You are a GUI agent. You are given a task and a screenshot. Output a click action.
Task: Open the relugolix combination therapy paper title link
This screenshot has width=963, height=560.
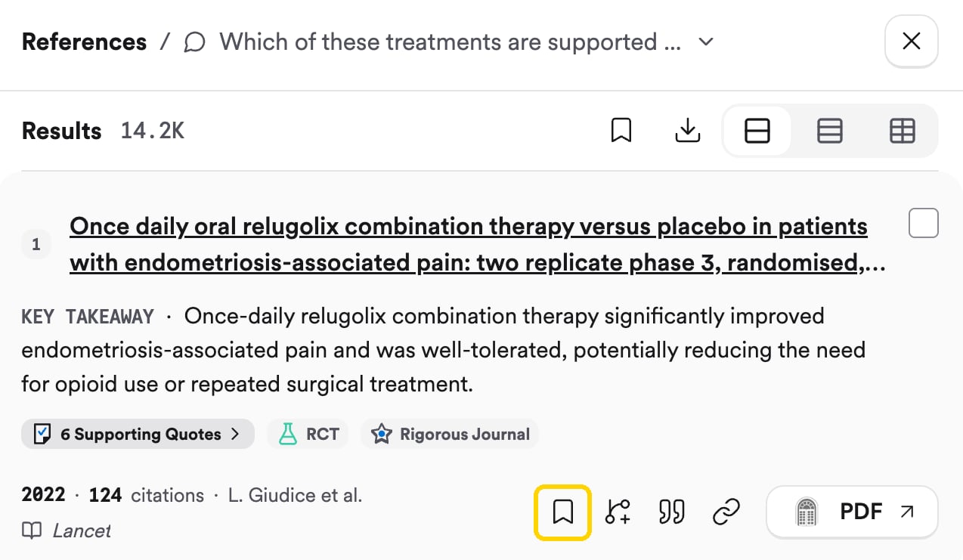tap(477, 245)
